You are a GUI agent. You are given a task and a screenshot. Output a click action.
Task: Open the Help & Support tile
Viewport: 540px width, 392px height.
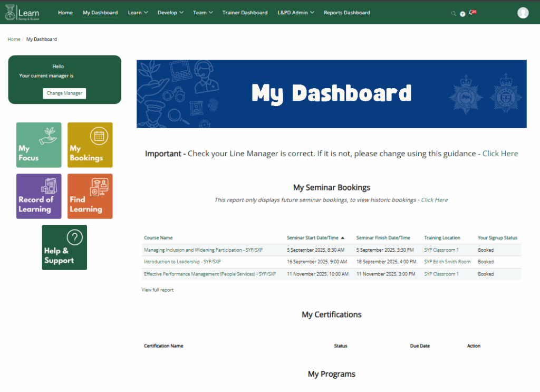[64, 247]
